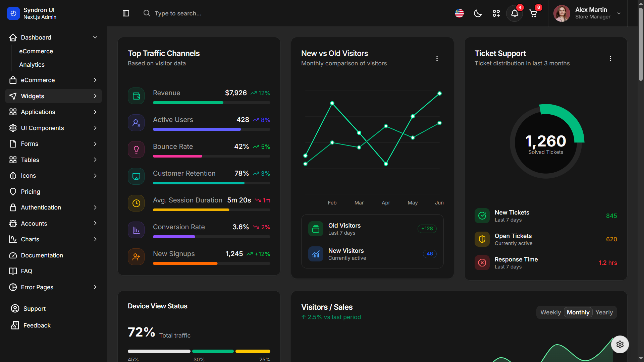Open New vs Old Visitors options menu
Screen dimensions: 644x362
coord(437,59)
